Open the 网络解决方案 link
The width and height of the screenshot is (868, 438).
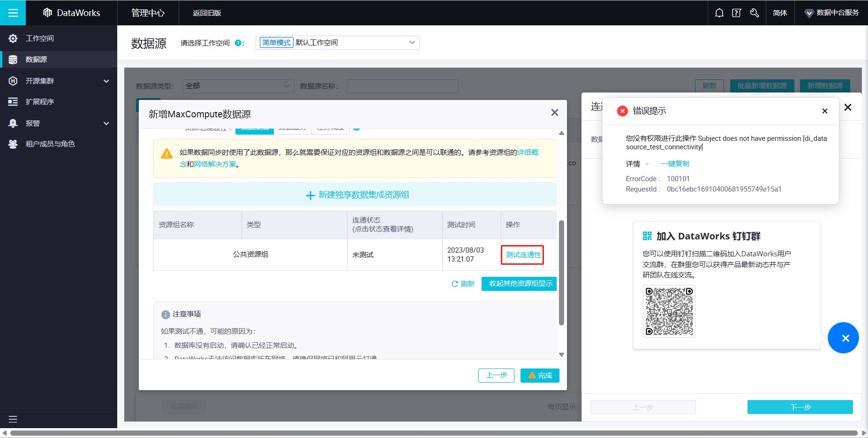(x=215, y=164)
